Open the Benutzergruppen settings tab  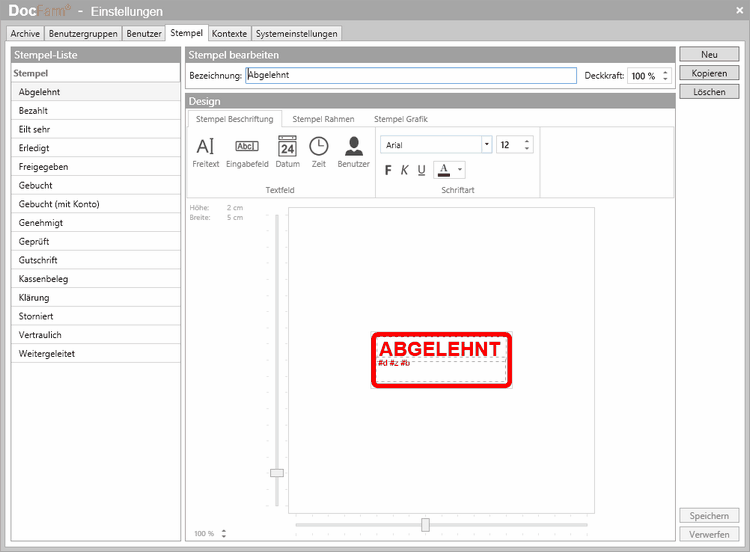pos(83,33)
